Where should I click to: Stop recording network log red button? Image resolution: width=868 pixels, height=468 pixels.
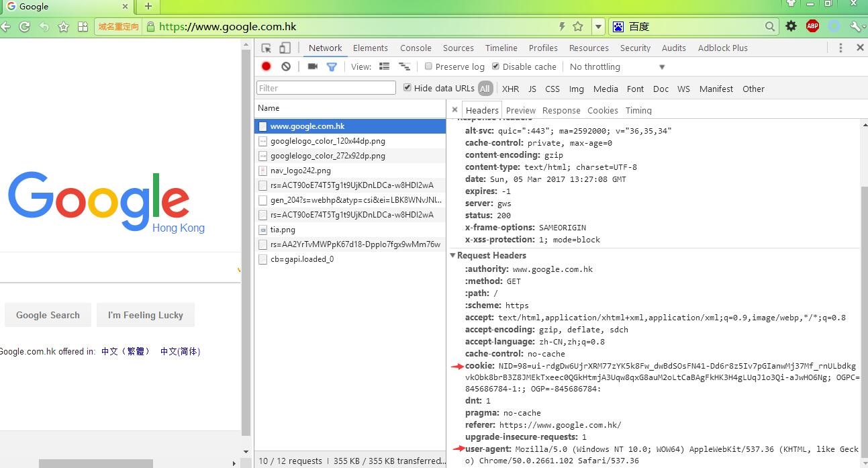[267, 66]
